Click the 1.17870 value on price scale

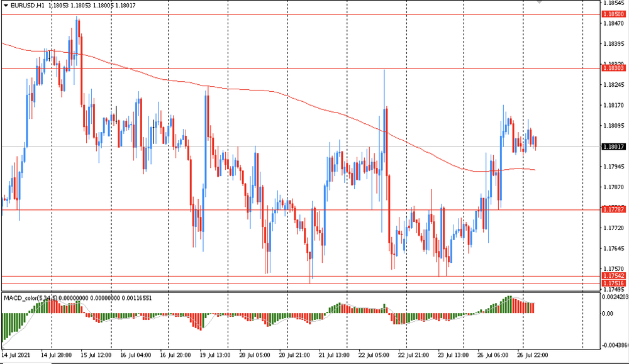pyautogui.click(x=614, y=187)
